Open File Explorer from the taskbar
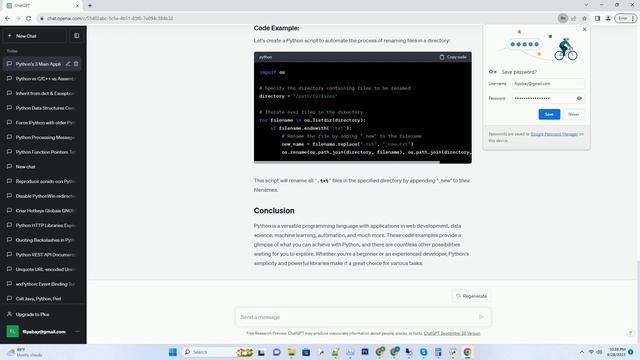 pyautogui.click(x=291, y=352)
